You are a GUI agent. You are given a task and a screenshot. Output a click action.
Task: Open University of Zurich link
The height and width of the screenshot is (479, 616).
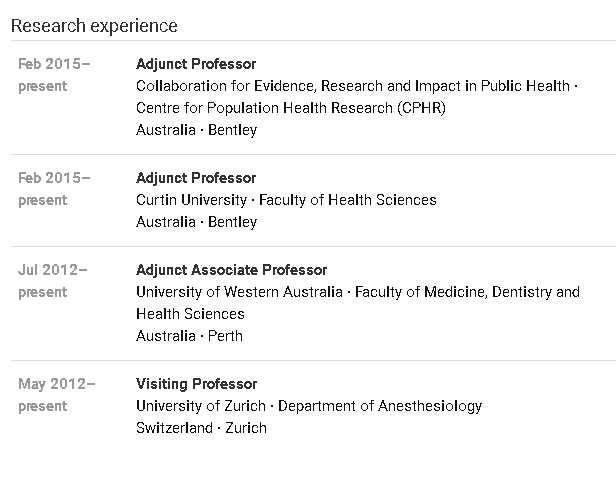click(x=201, y=406)
